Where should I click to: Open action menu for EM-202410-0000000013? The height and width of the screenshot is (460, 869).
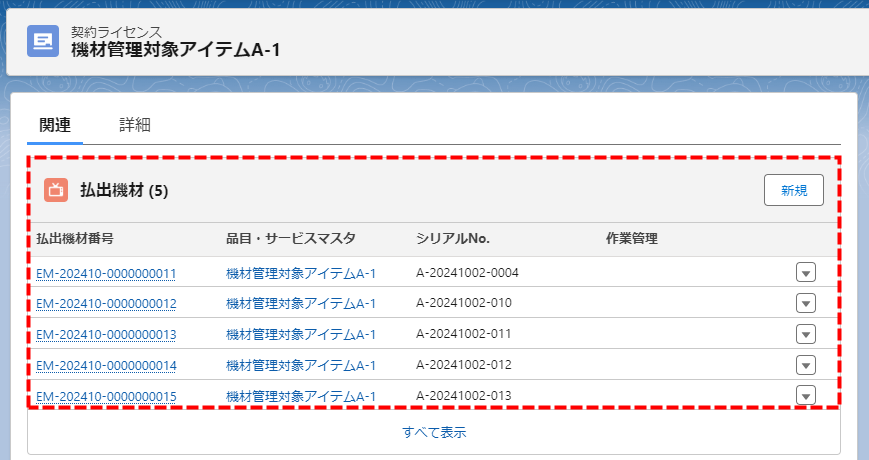pos(806,334)
